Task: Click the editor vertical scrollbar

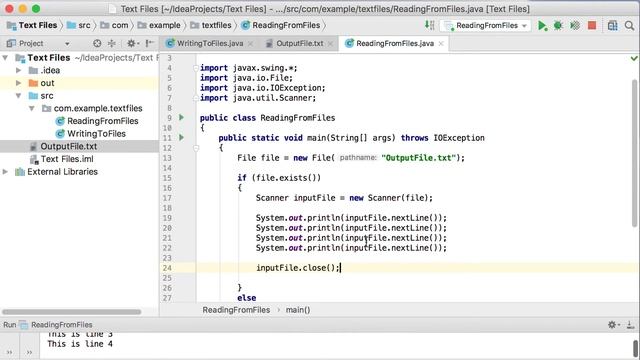Action: click(x=634, y=153)
